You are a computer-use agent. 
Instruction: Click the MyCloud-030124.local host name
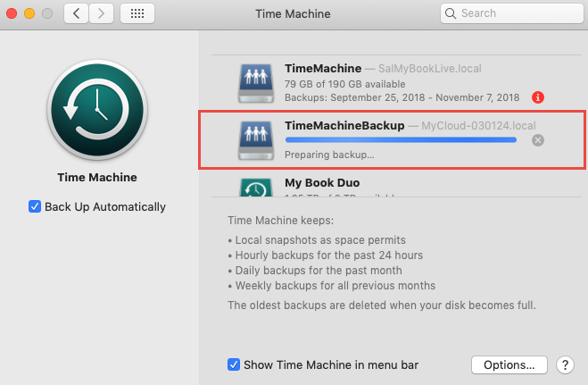click(x=478, y=126)
